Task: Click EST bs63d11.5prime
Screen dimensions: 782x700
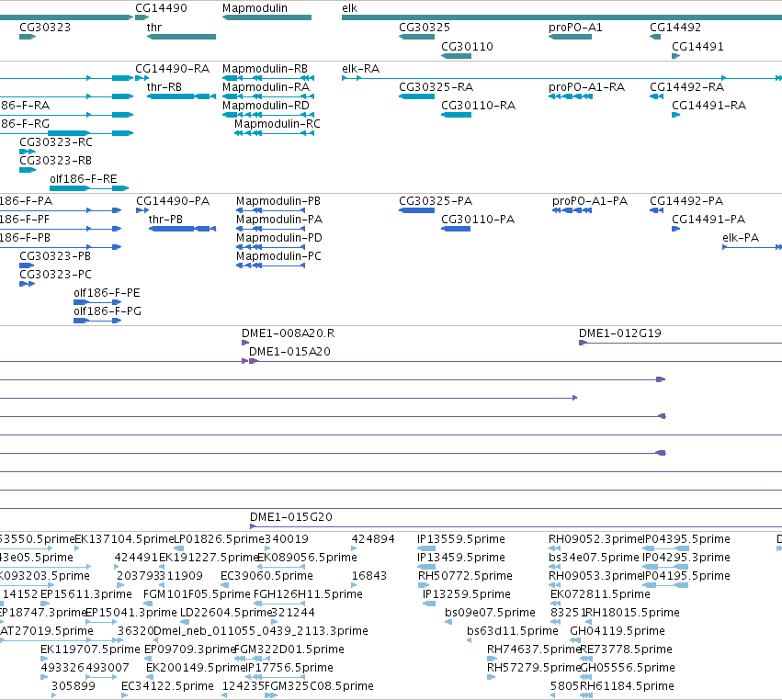Action: point(513,631)
